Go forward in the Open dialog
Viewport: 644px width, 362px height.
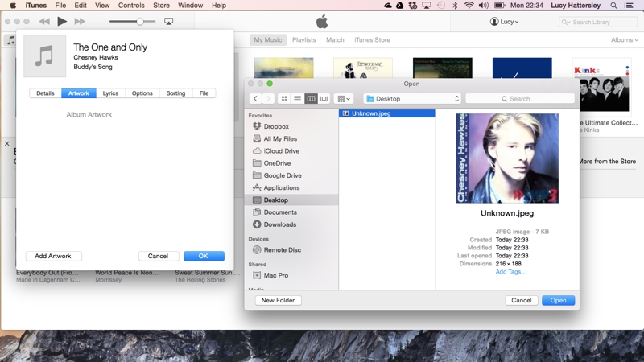tap(268, 98)
